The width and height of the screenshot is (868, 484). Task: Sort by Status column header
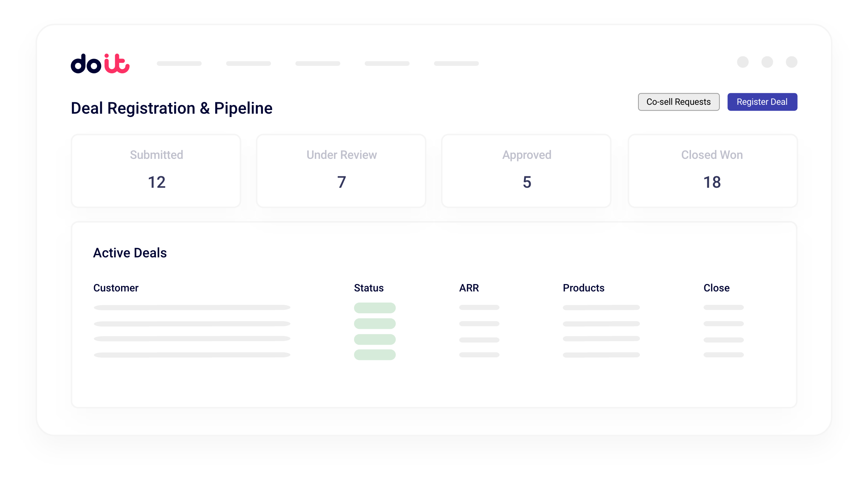368,288
